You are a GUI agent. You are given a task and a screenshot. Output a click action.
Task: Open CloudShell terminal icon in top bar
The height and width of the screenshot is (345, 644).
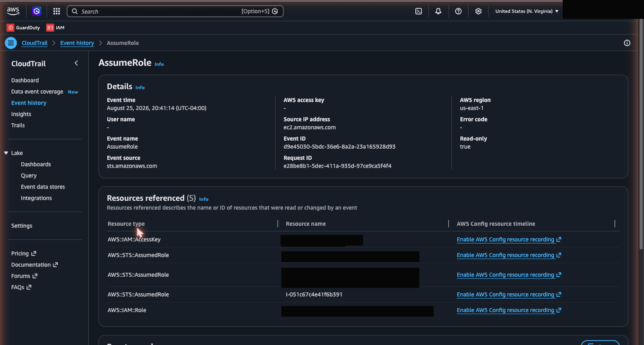pyautogui.click(x=419, y=11)
